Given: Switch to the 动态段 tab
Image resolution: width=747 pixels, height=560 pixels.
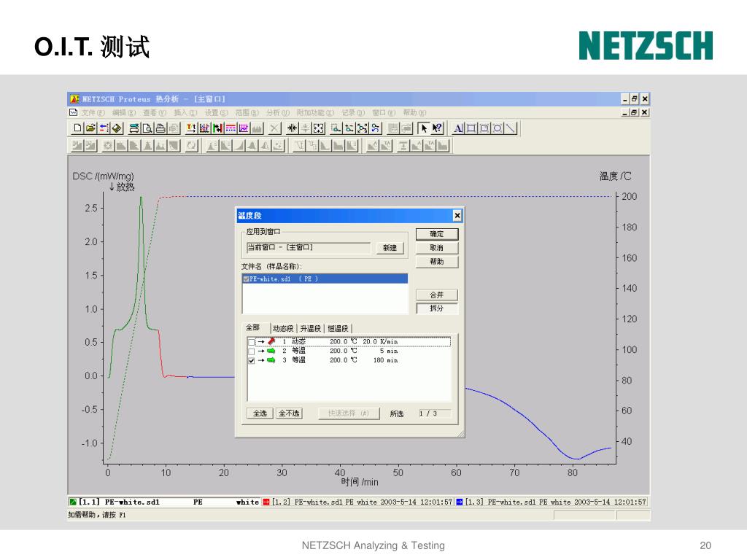Looking at the screenshot, I should click(283, 329).
